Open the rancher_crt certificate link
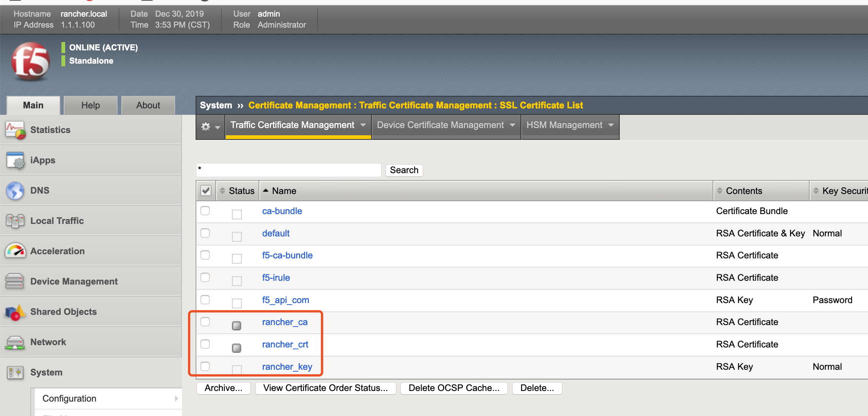This screenshot has height=416, width=868. pos(285,344)
